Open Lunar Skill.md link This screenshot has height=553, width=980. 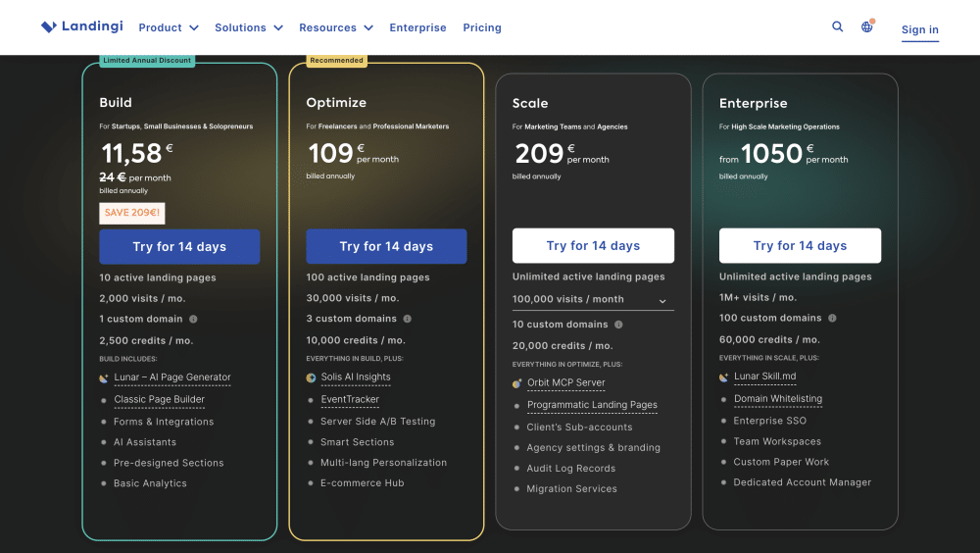pyautogui.click(x=765, y=376)
